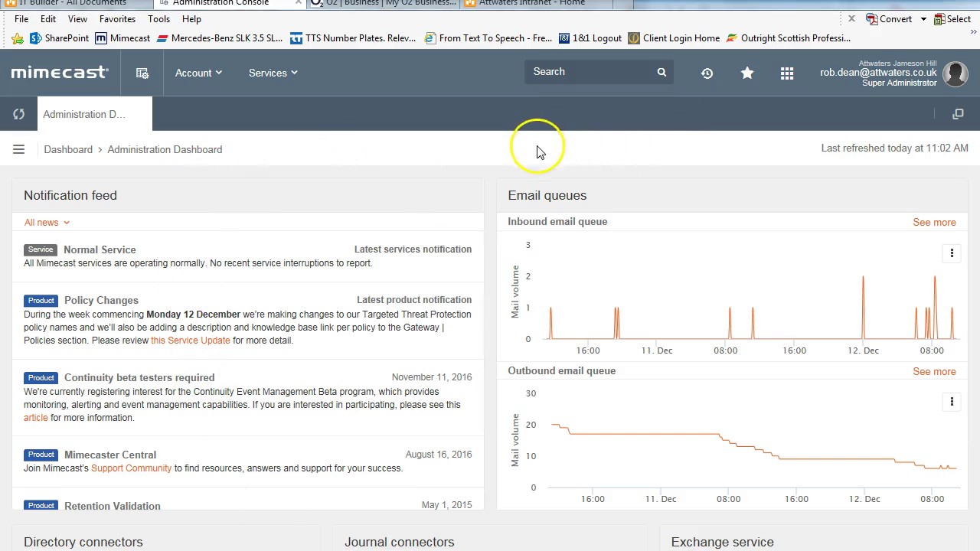Image resolution: width=980 pixels, height=551 pixels.
Task: Open the Mercedes-Benz SLK bookmark
Action: point(219,38)
